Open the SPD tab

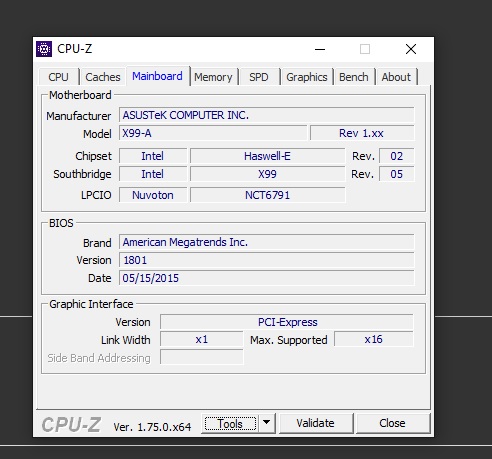coord(259,77)
